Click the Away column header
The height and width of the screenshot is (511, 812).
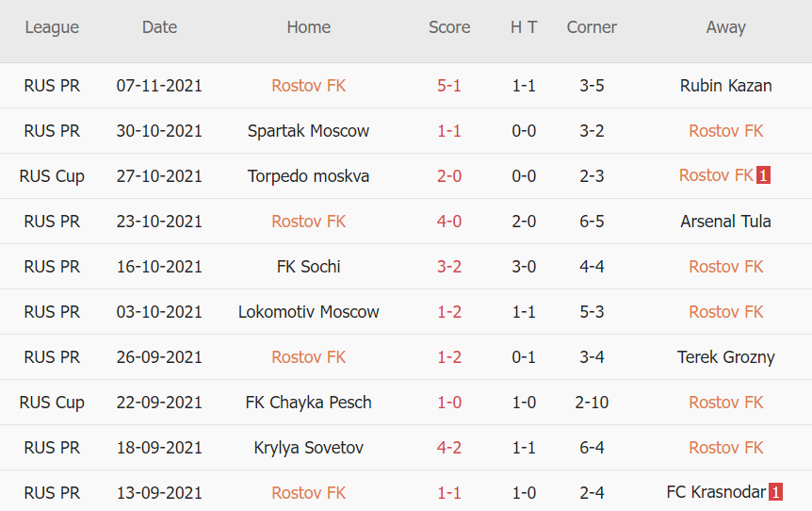725,27
